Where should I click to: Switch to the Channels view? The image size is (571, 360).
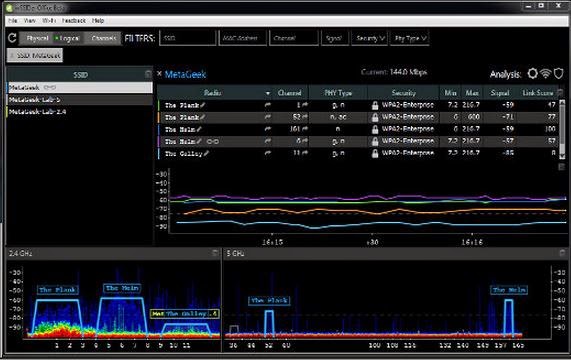tap(104, 38)
